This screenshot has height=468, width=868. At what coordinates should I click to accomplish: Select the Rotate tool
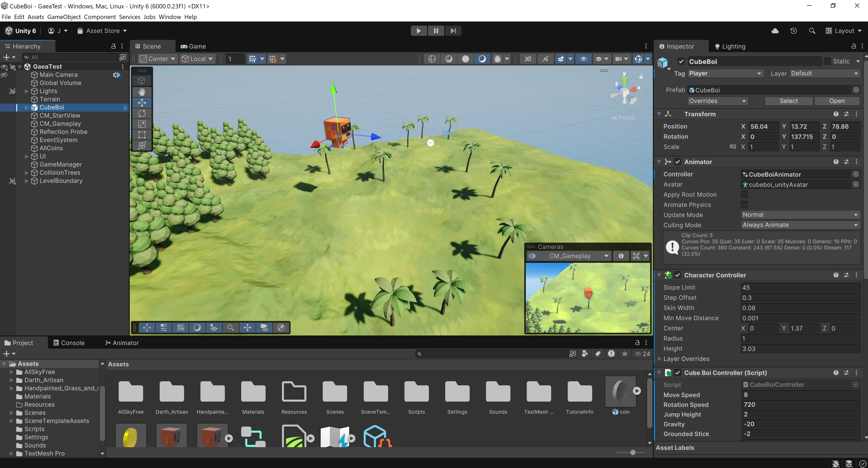142,114
